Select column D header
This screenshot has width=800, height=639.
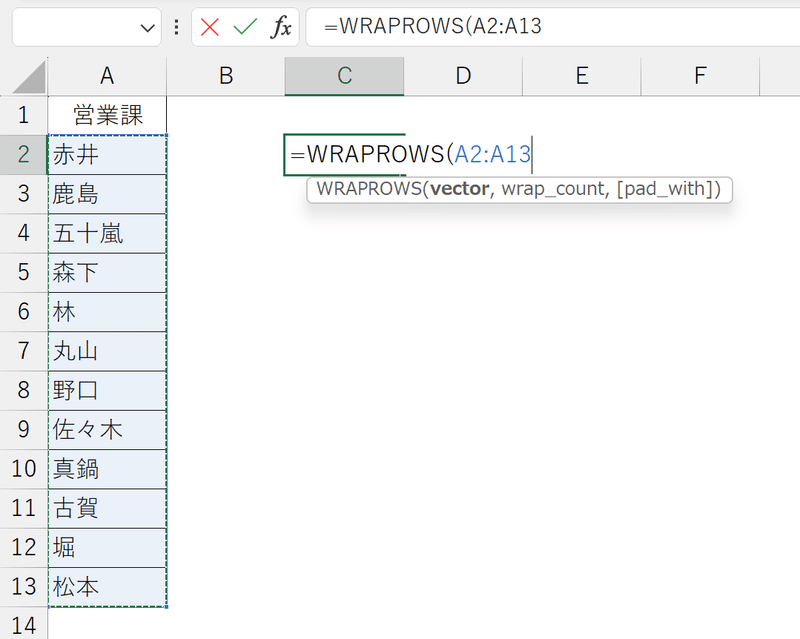(463, 76)
